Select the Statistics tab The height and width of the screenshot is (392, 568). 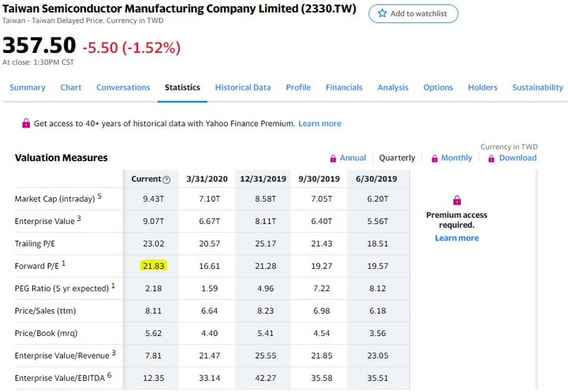pyautogui.click(x=182, y=88)
